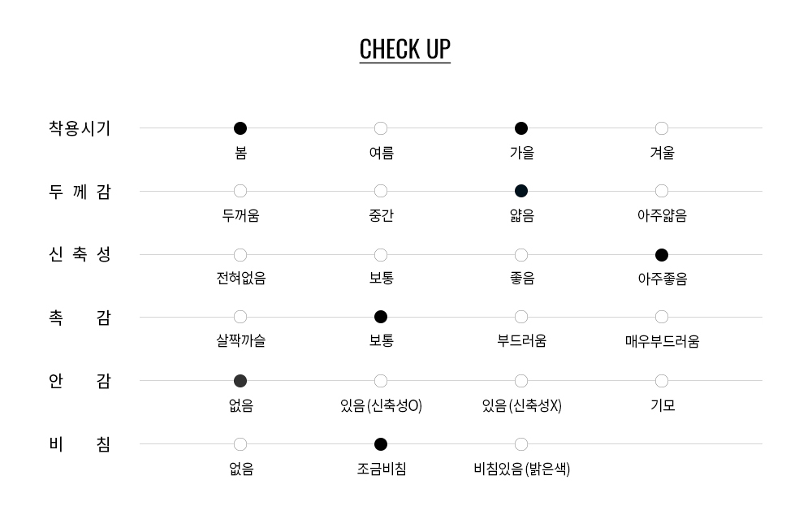This screenshot has width=812, height=519.
Task: Click the 중간 thickness circle
Action: (381, 191)
